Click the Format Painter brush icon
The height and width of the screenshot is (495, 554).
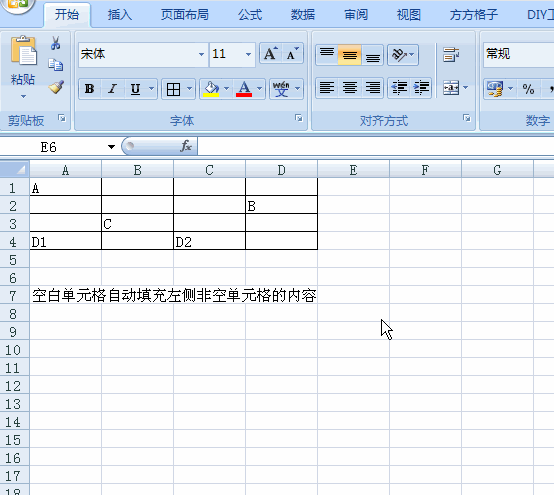pos(56,87)
